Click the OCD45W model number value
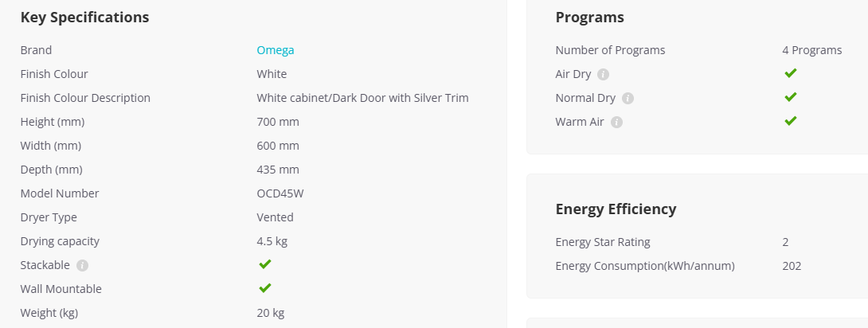The width and height of the screenshot is (868, 328). pyautogui.click(x=280, y=193)
